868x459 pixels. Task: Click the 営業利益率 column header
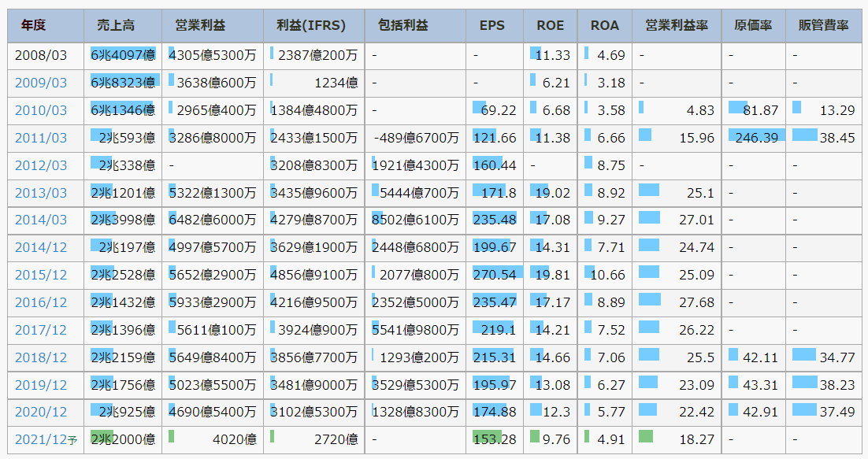(x=677, y=25)
